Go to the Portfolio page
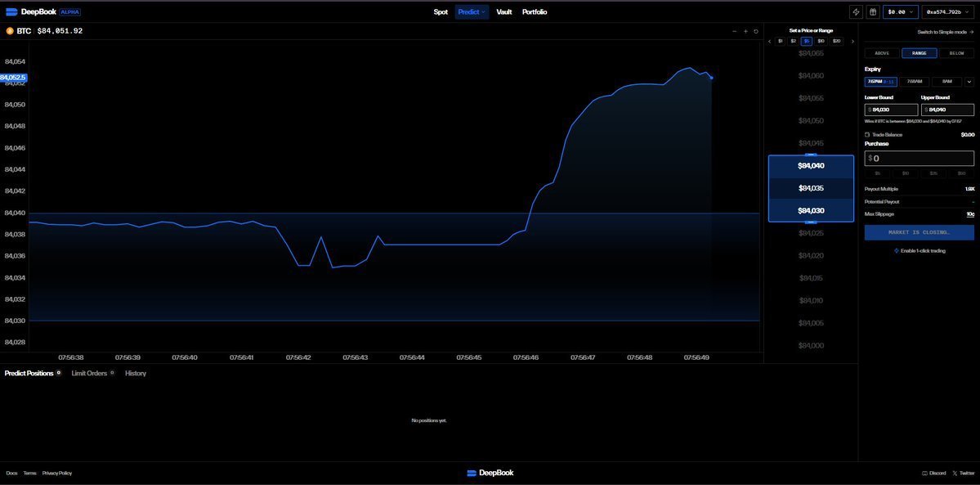The width and height of the screenshot is (980, 485). pyautogui.click(x=535, y=12)
